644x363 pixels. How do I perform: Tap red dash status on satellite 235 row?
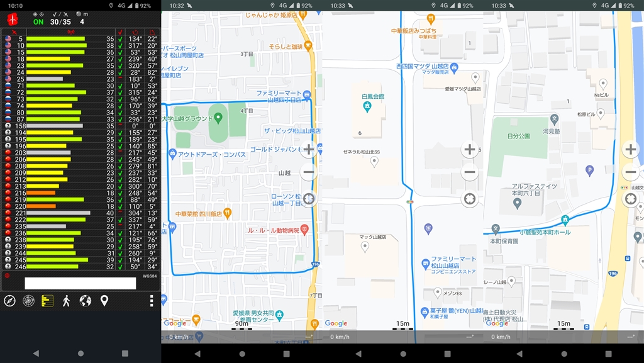pos(120,225)
